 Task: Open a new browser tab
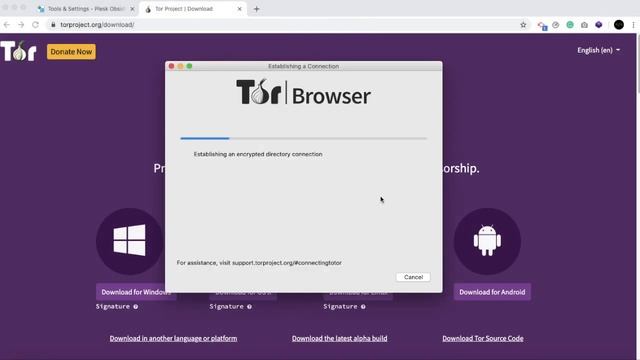pyautogui.click(x=256, y=9)
